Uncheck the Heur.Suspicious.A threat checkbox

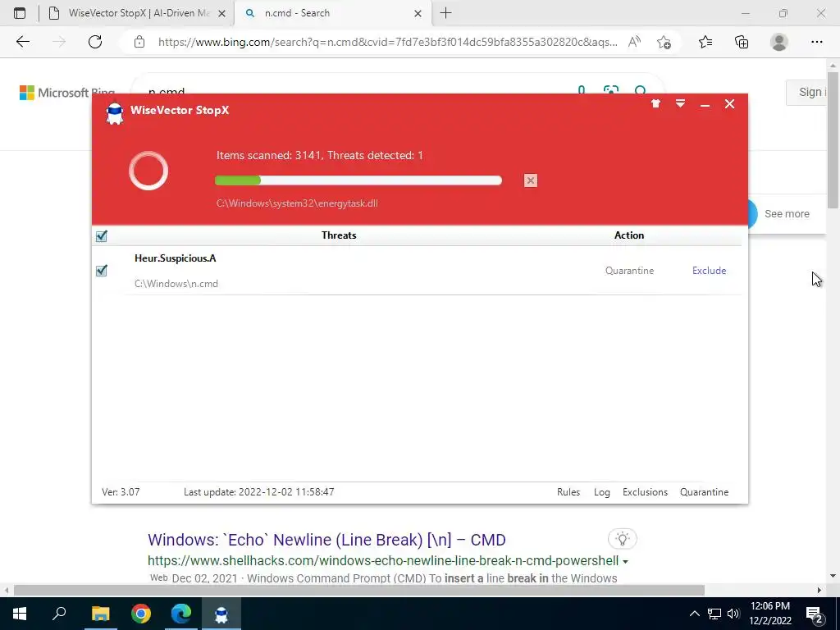pyautogui.click(x=101, y=271)
